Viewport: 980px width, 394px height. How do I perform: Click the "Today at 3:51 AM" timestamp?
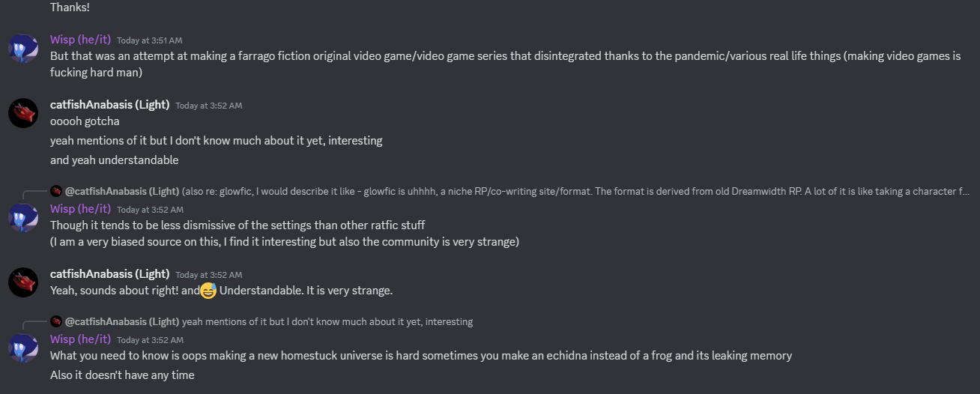click(x=149, y=40)
